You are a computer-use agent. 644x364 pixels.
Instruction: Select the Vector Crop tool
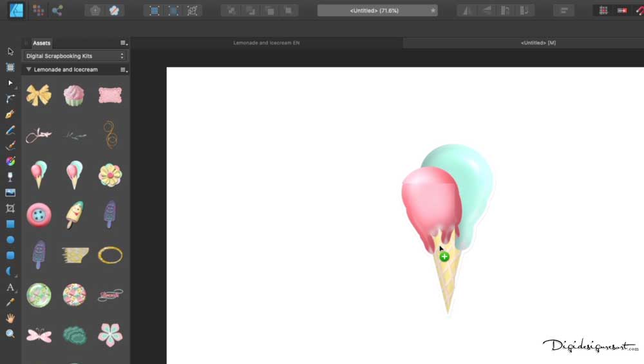(10, 208)
